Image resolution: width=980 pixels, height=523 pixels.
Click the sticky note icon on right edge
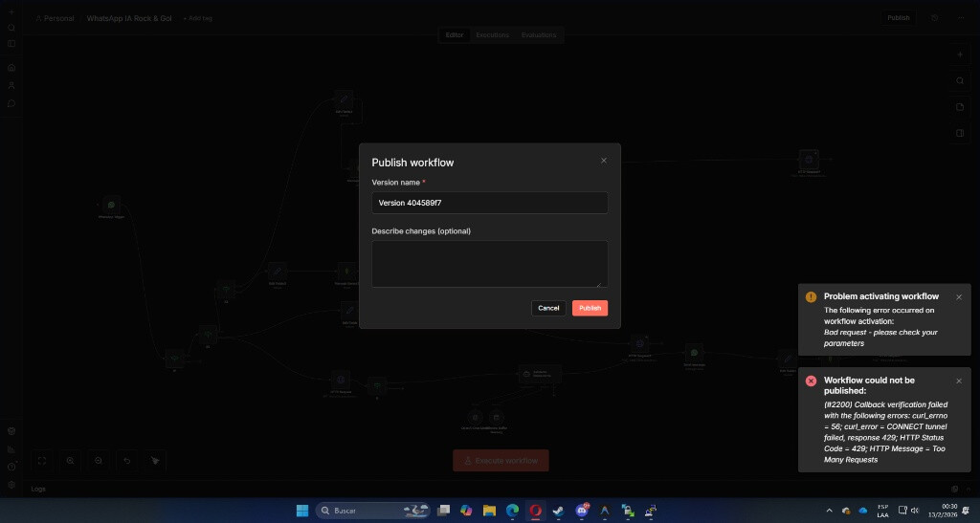[960, 107]
